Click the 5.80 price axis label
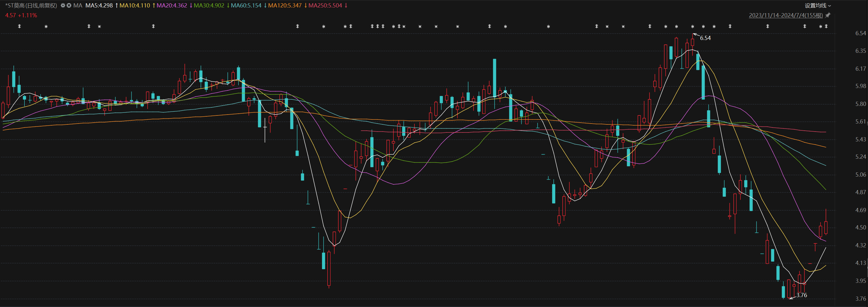Screen dimensions: 868x307 click(x=861, y=104)
